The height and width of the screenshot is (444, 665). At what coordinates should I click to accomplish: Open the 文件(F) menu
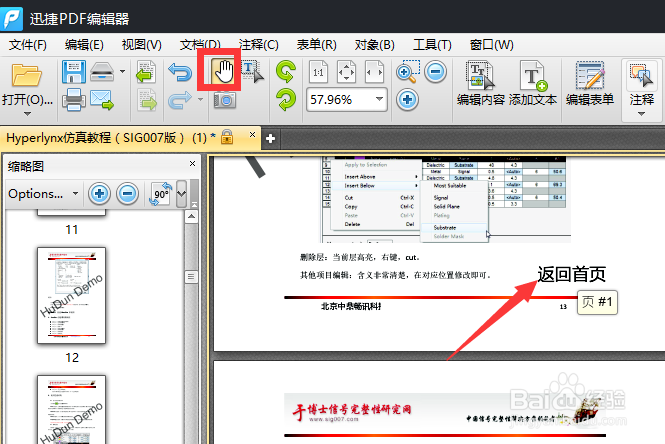click(28, 45)
